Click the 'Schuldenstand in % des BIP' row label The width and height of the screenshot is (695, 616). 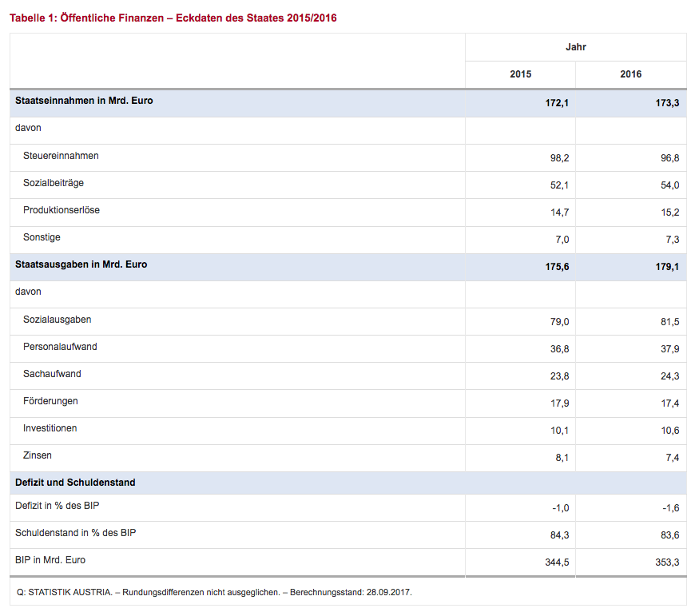coord(75,533)
